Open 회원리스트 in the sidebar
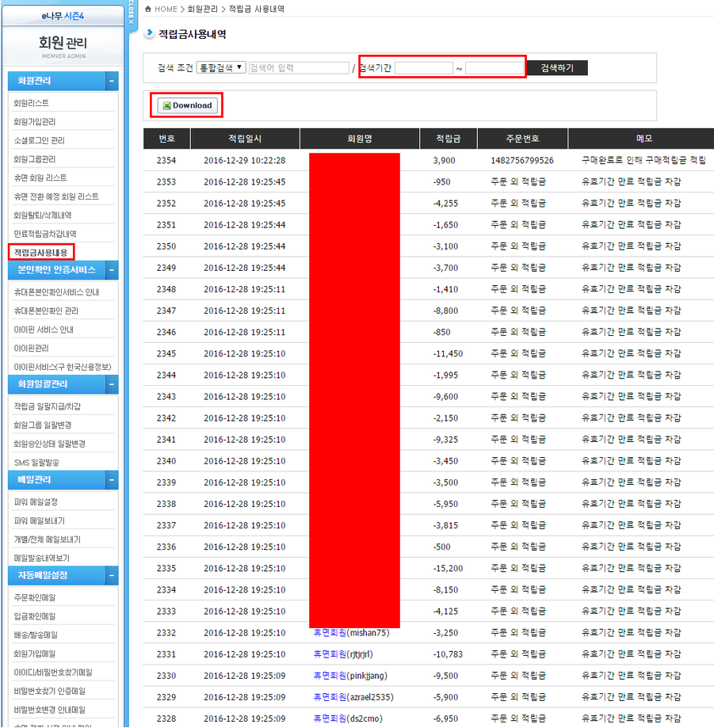 click(x=31, y=103)
